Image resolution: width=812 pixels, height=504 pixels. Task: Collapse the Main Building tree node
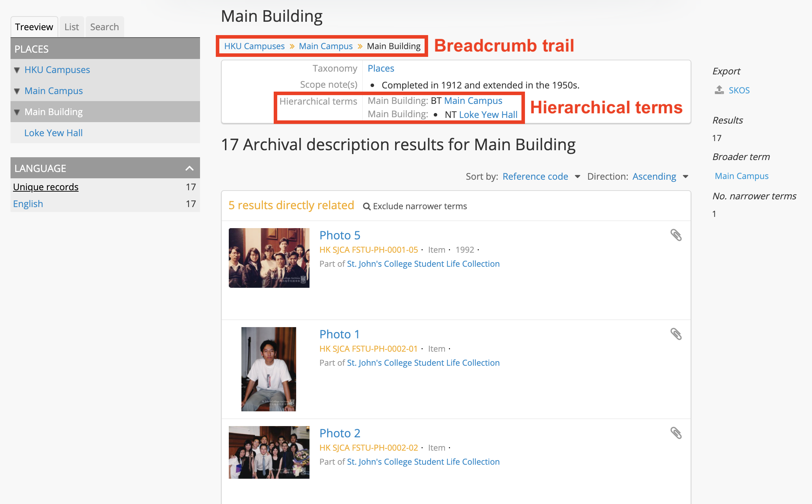pos(16,112)
